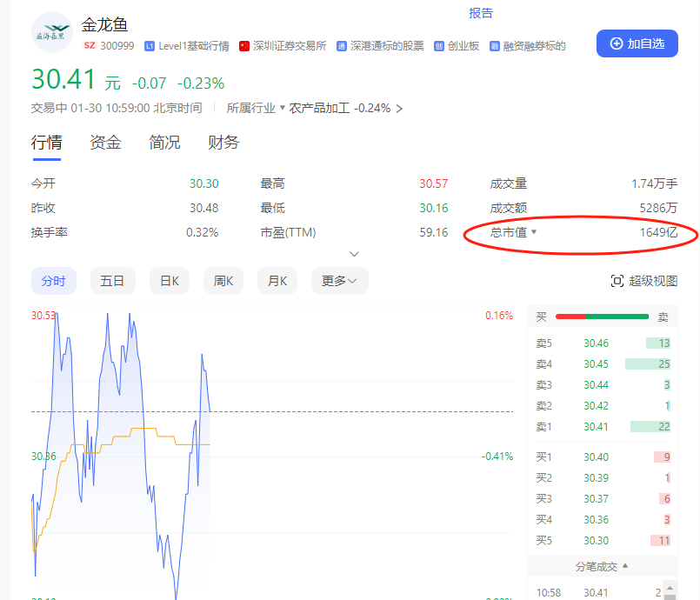This screenshot has width=700, height=600.
Task: Expand more quote details with down chevron
Action: pos(354,254)
